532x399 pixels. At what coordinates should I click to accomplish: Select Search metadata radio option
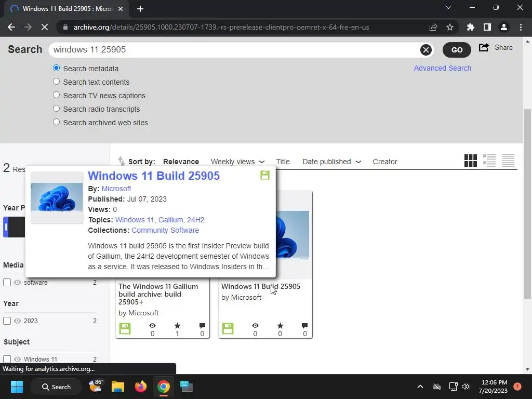pos(56,68)
